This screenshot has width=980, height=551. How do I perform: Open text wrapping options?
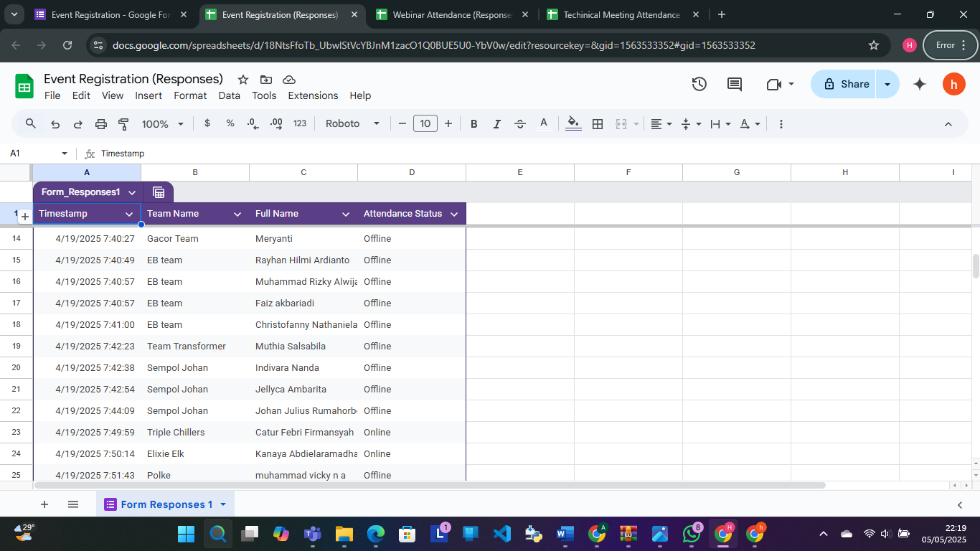(x=720, y=124)
